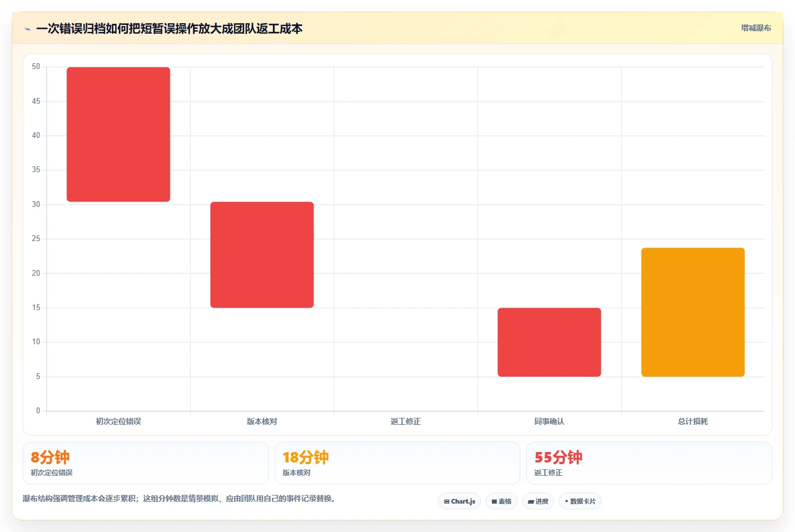Image resolution: width=795 pixels, height=532 pixels.
Task: Select the red 初次定位错误 waterfall bar
Action: pyautogui.click(x=118, y=134)
